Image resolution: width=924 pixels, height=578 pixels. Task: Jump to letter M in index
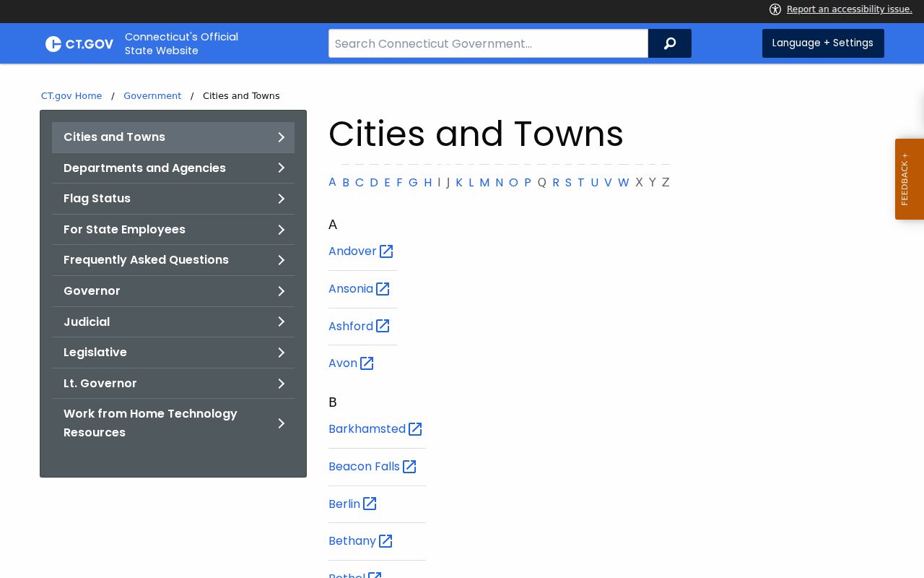pos(484,183)
